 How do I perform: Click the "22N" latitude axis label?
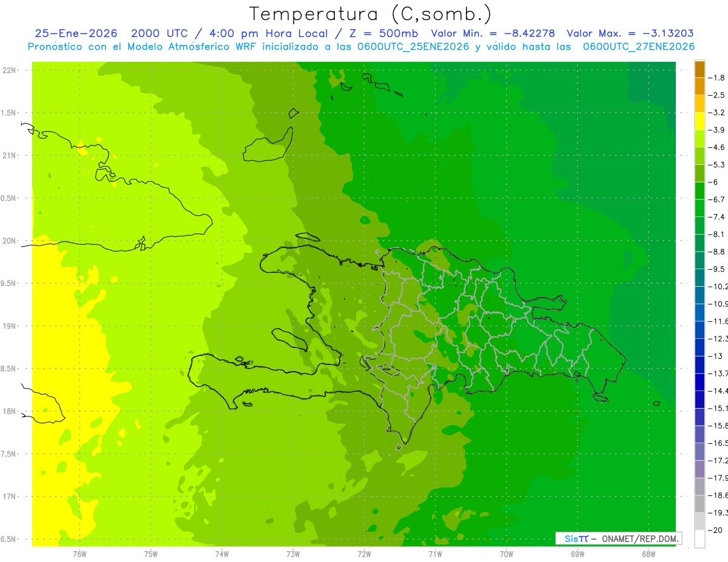coord(9,70)
